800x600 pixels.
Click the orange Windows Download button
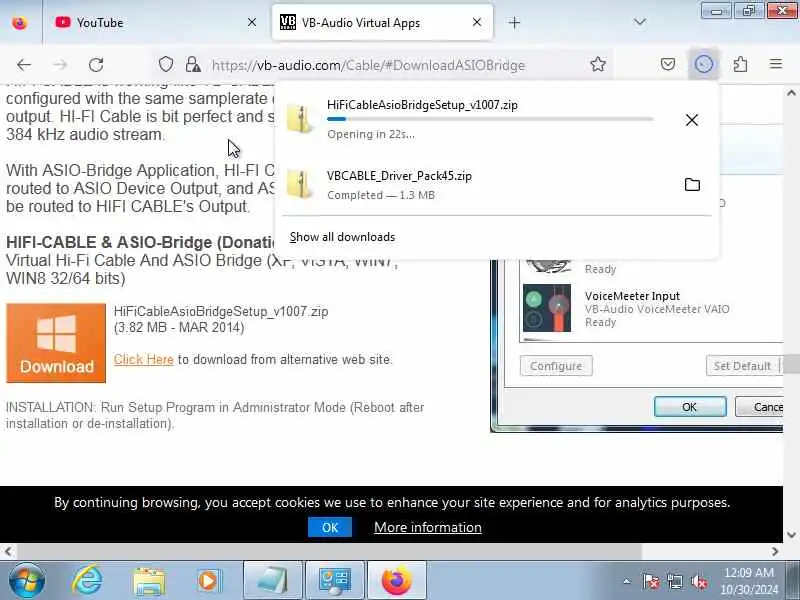tap(56, 343)
